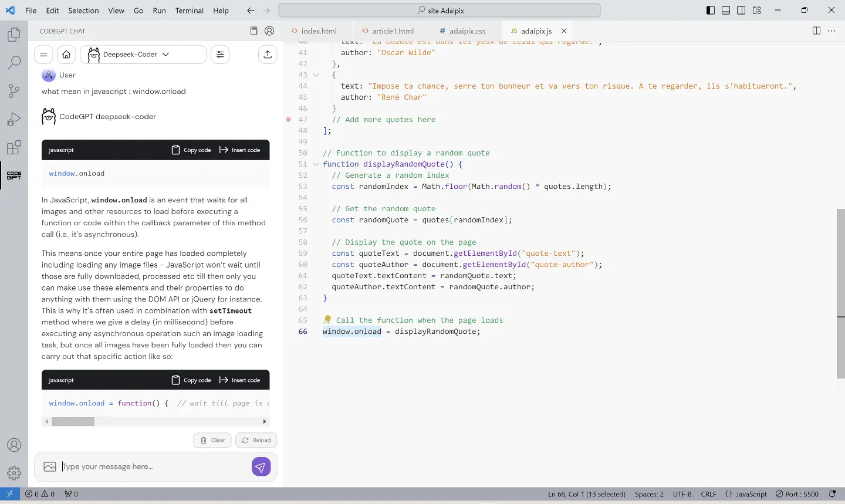Change indentation via Spaces: 2

click(649, 494)
